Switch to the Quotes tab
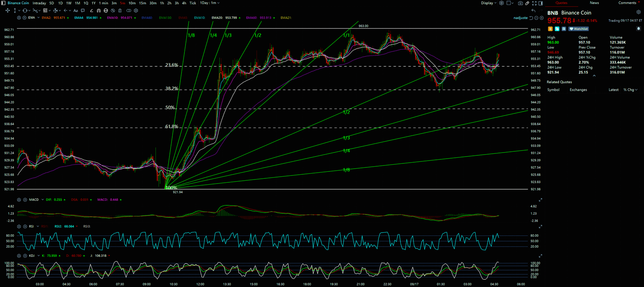The image size is (644, 287). point(561,3)
